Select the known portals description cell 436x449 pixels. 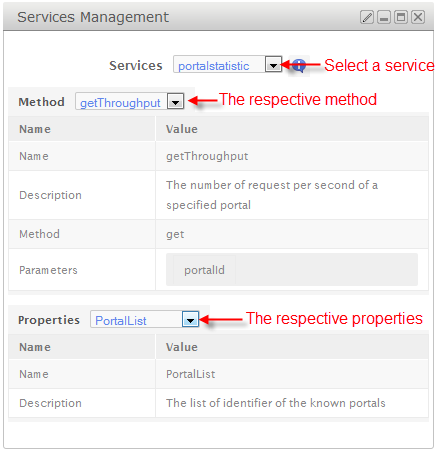point(292,403)
